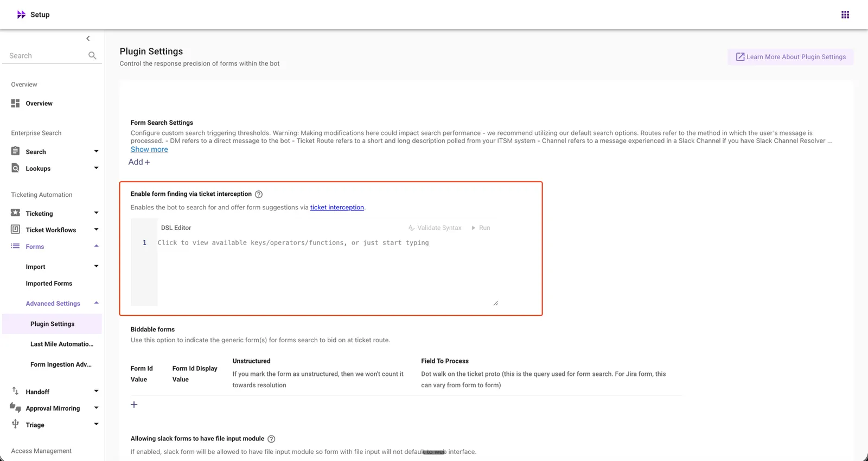The width and height of the screenshot is (868, 461).
Task: Click the Handoff arrows icon
Action: (x=15, y=391)
